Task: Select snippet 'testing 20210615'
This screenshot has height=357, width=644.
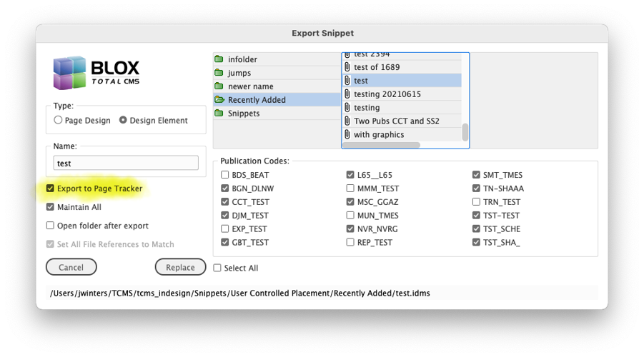Action: tap(402, 94)
